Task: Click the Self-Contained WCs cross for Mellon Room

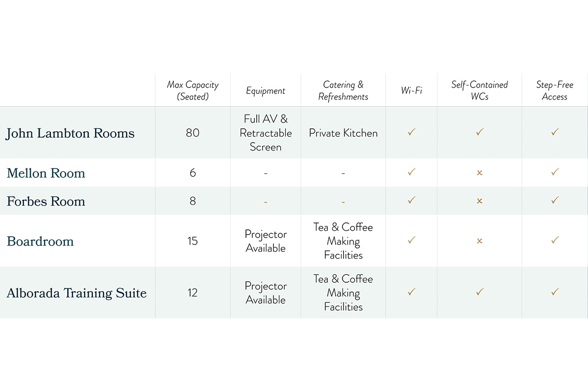Action: click(x=480, y=172)
